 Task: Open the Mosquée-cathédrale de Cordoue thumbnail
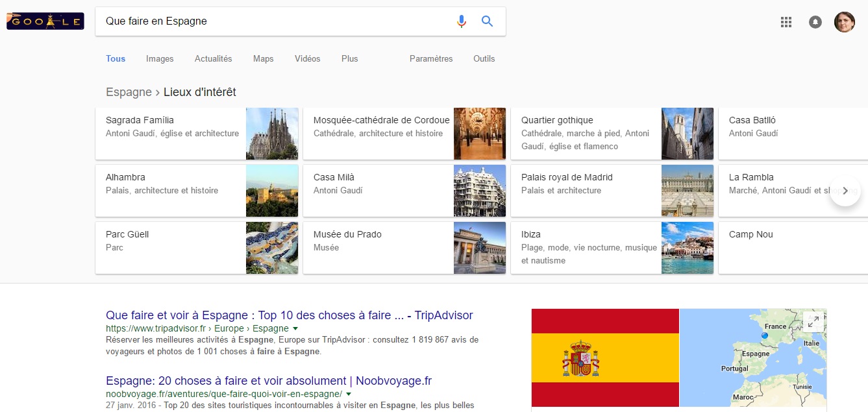click(x=480, y=134)
